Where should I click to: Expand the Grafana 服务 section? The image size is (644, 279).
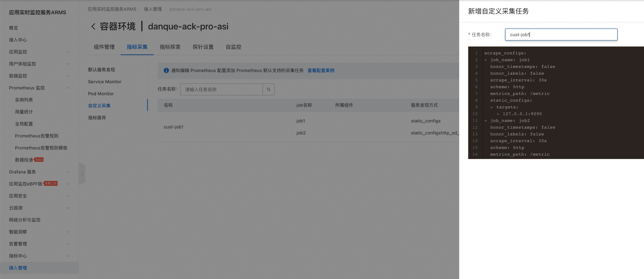point(68,172)
